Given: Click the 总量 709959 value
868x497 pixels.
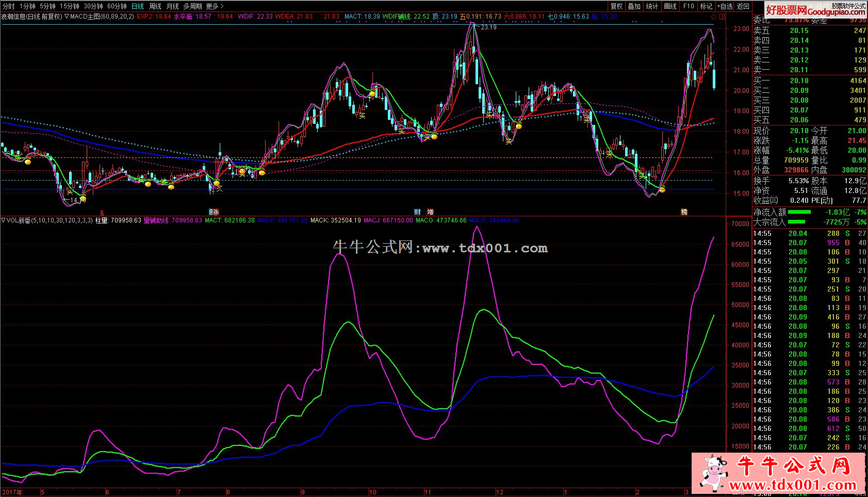Looking at the screenshot, I should [x=796, y=160].
